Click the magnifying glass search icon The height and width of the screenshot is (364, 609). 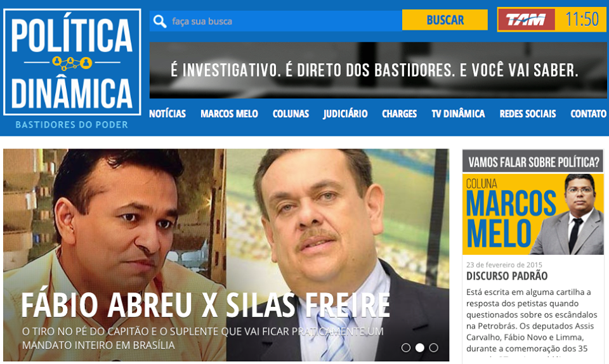coord(160,21)
